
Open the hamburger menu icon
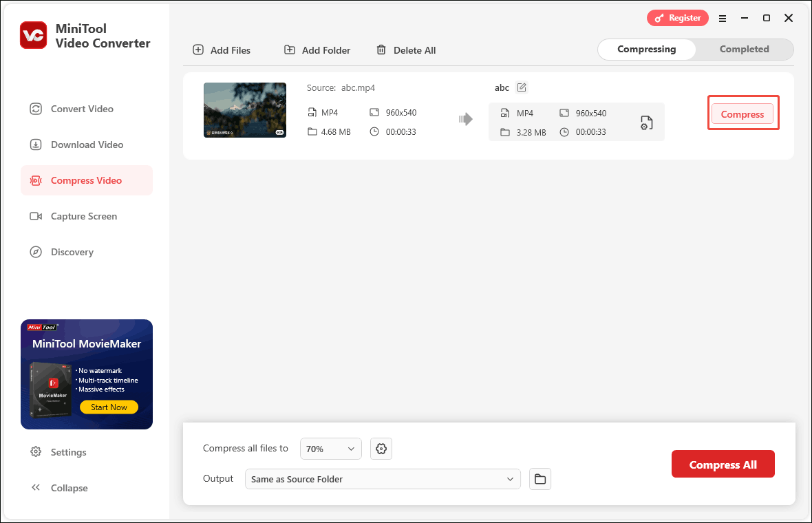pyautogui.click(x=723, y=19)
